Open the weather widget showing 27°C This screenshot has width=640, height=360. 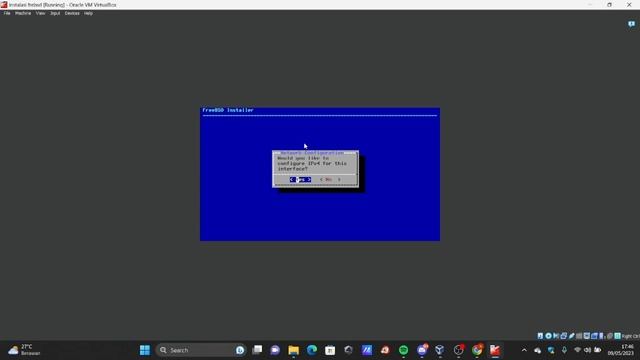tap(24, 350)
